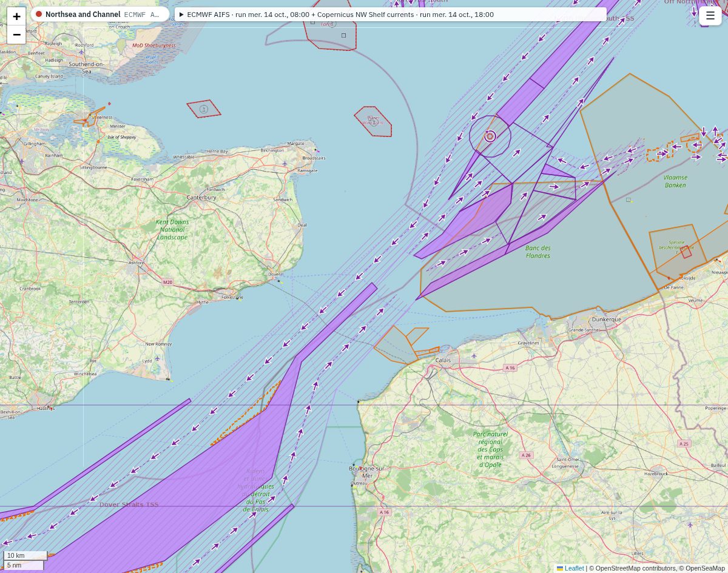Click the Ramsgate town label

point(308,170)
